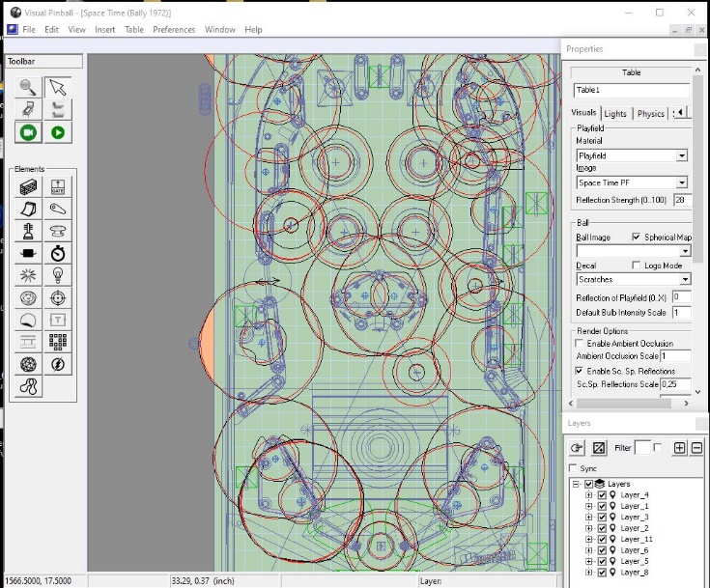
Task: Open the Table menu
Action: 134,29
